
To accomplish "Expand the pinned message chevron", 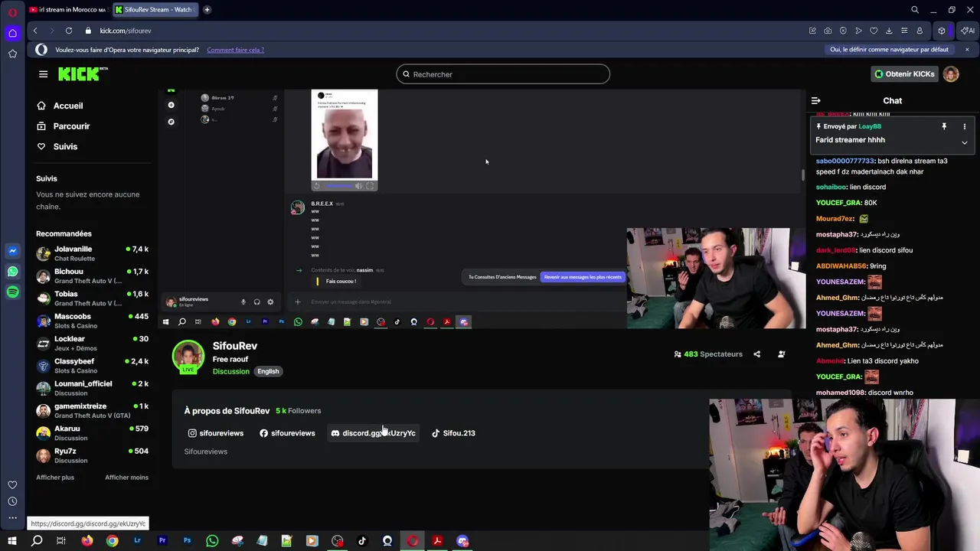I will (965, 142).
